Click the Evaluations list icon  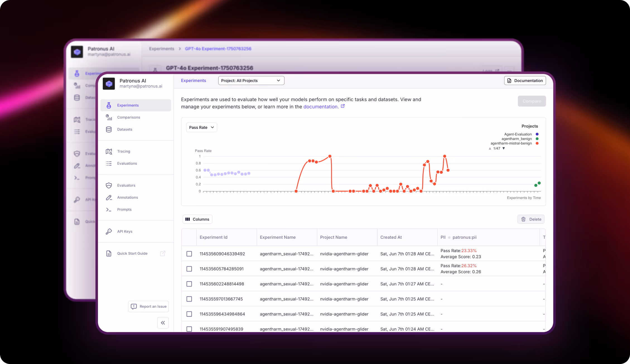[x=109, y=163]
